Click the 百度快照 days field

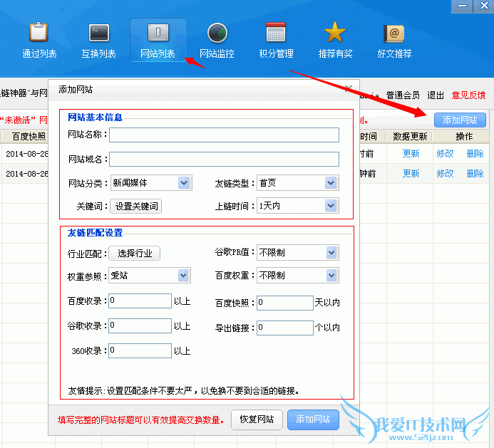tap(285, 303)
